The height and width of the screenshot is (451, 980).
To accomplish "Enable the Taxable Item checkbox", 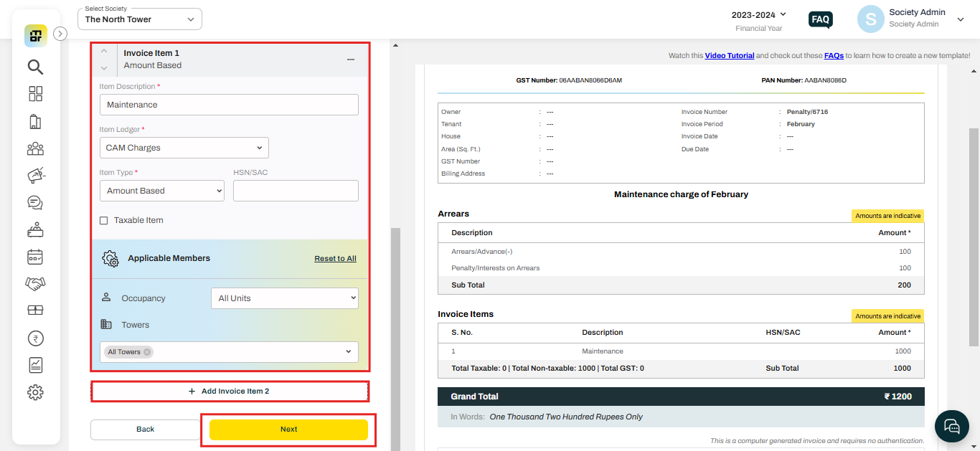I will click(103, 220).
